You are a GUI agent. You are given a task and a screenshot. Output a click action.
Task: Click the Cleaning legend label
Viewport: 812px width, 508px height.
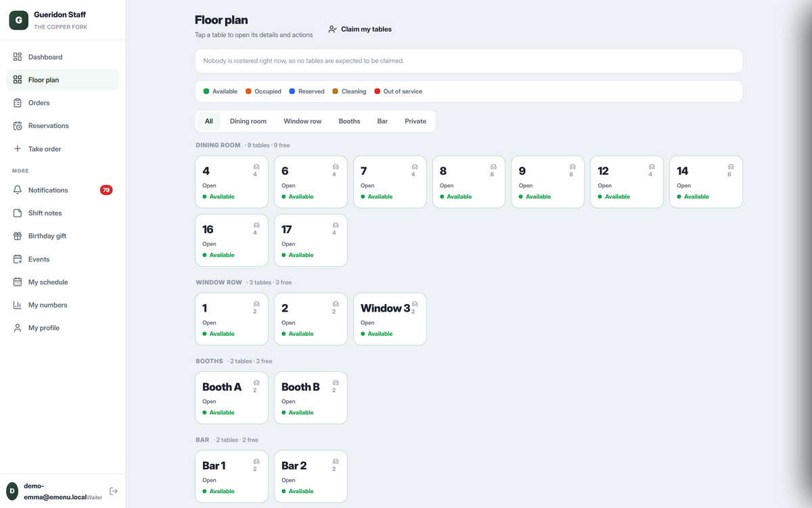354,91
